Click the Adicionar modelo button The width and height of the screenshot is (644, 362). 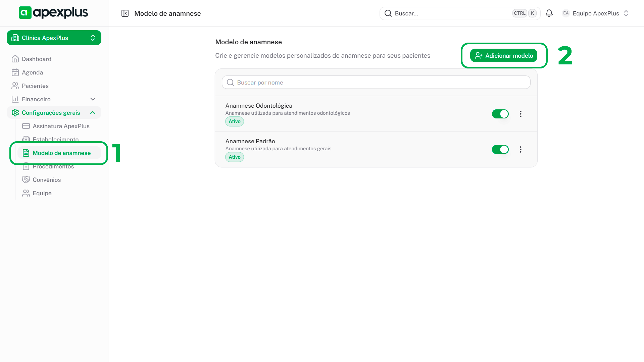(x=503, y=56)
